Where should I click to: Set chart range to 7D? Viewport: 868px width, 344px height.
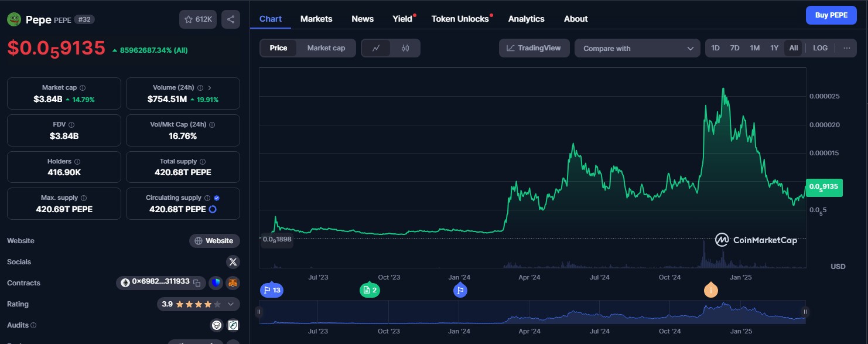(734, 48)
